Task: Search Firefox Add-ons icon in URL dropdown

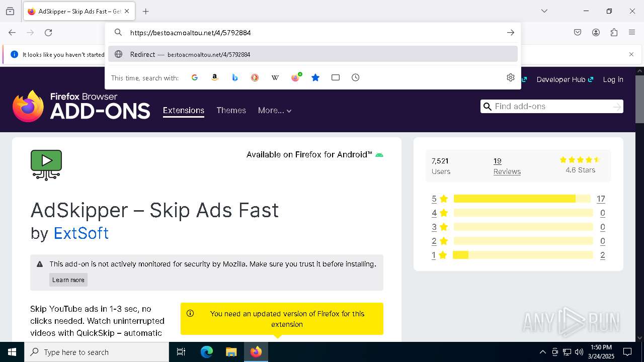Action: (x=296, y=77)
